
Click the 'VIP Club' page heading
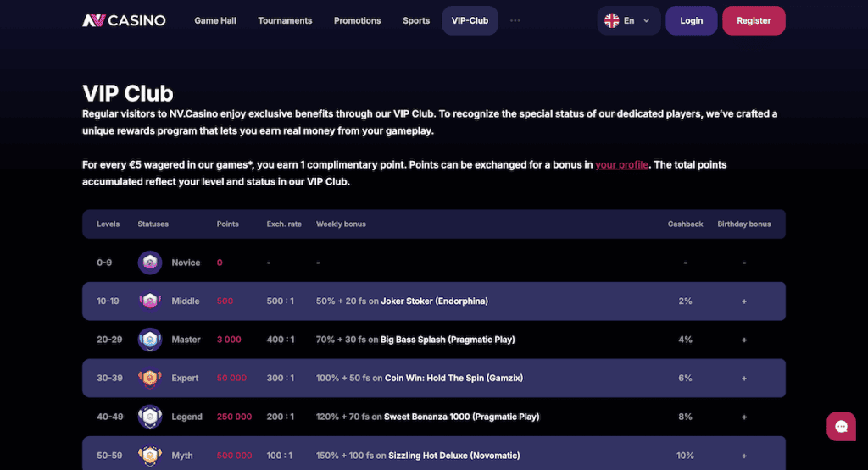(128, 93)
